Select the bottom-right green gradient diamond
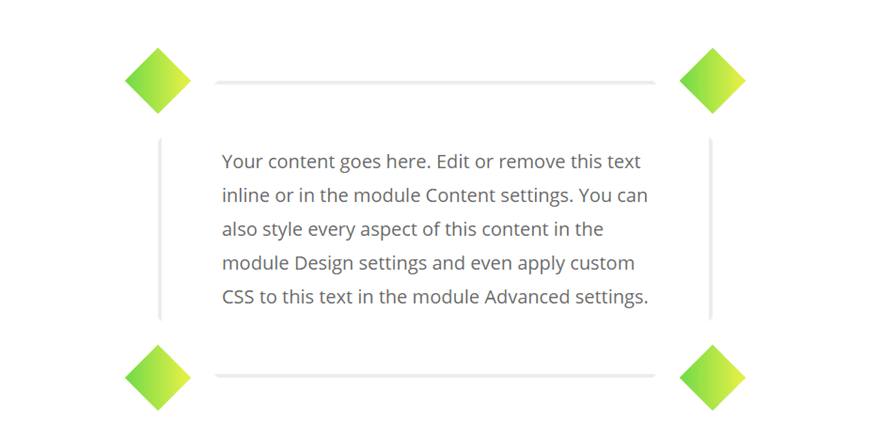This screenshot has width=880, height=435. pyautogui.click(x=712, y=378)
